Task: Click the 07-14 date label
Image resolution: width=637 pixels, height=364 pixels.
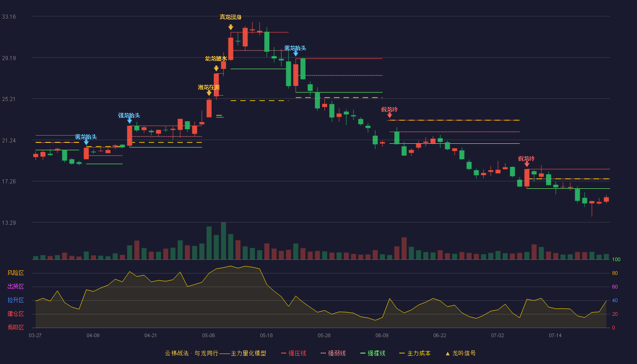Action: click(555, 335)
